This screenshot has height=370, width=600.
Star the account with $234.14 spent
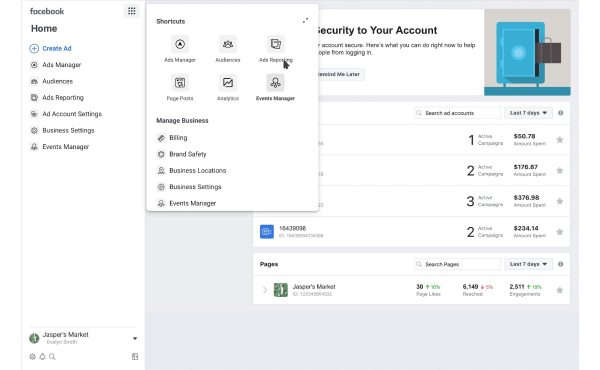tap(559, 232)
